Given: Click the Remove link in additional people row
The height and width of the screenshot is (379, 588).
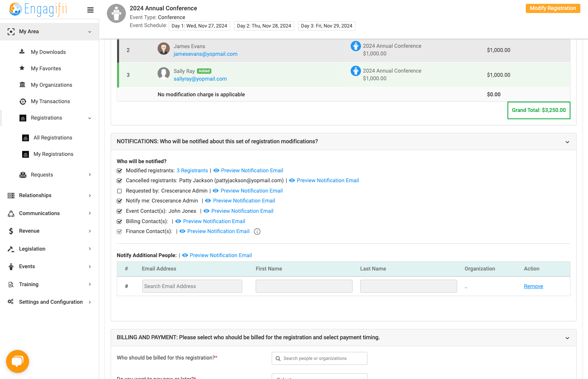Looking at the screenshot, I should [x=533, y=286].
